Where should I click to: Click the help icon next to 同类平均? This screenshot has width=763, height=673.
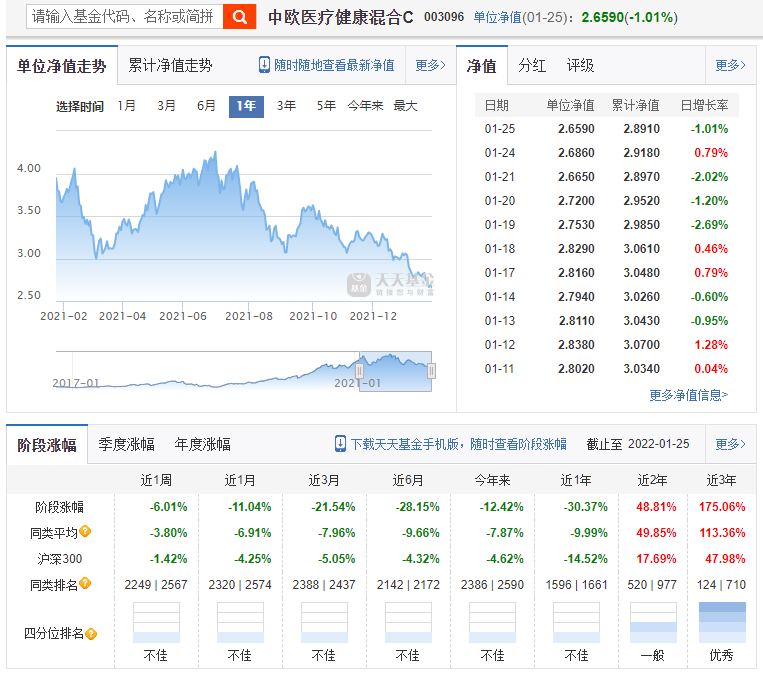pyautogui.click(x=85, y=531)
